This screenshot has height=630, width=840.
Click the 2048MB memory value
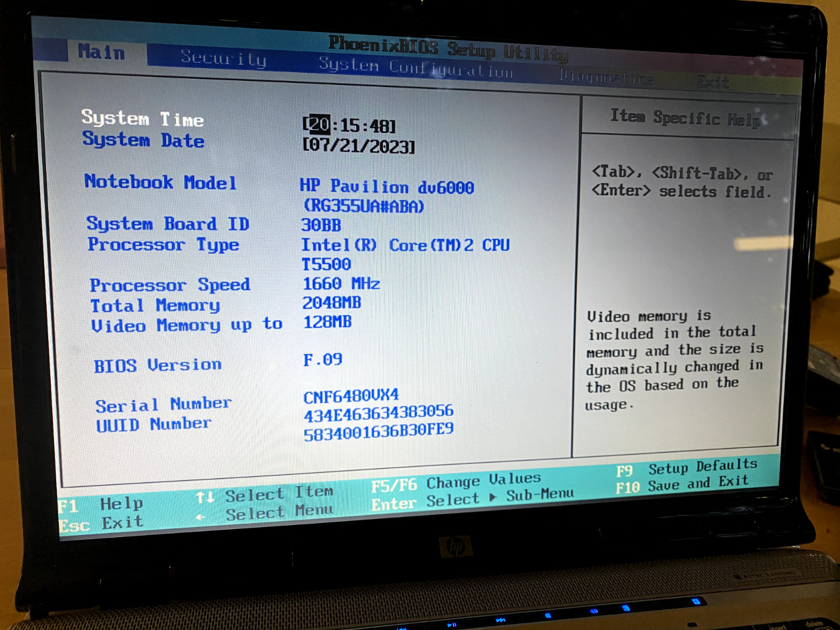tap(332, 303)
